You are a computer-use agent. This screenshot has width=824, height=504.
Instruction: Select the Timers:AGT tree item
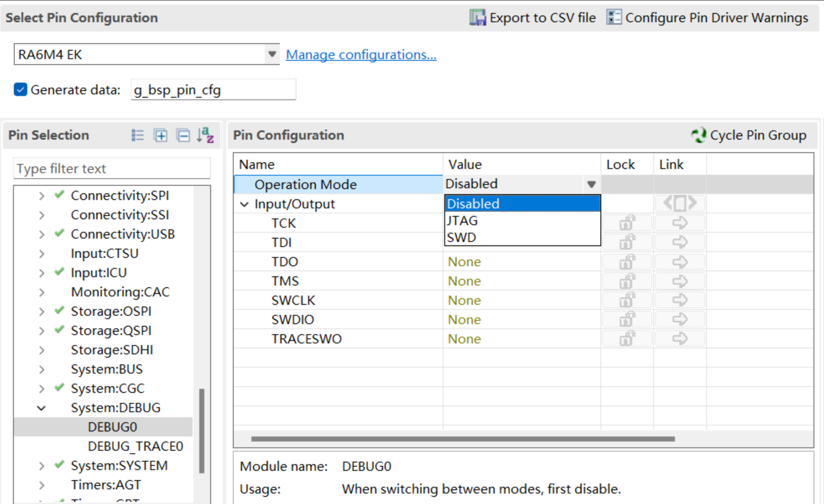pos(106,485)
